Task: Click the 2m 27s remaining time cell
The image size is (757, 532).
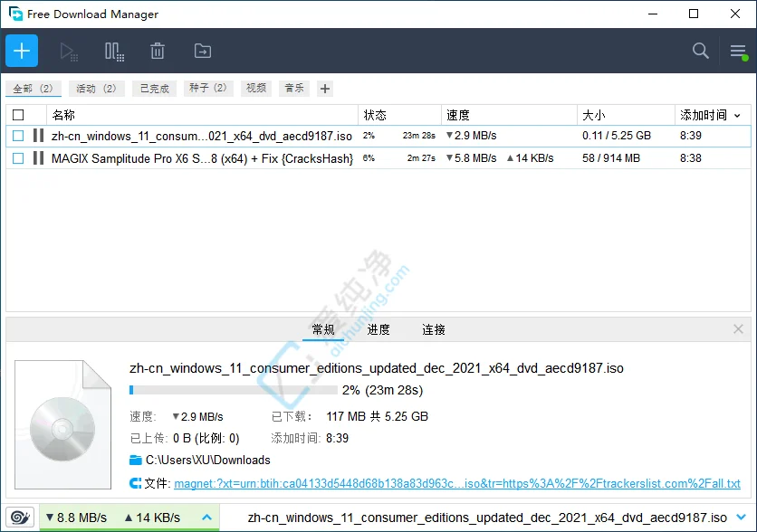Action: (421, 157)
